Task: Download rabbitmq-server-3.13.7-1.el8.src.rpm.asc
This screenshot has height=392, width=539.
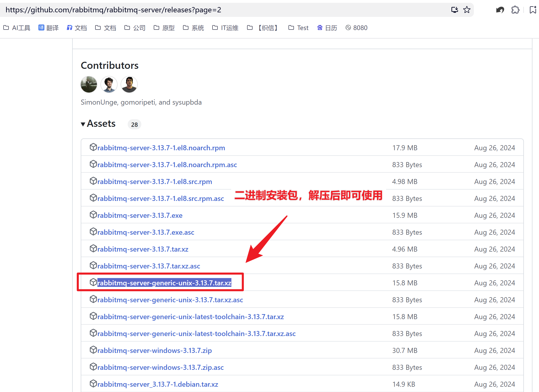Action: (161, 198)
